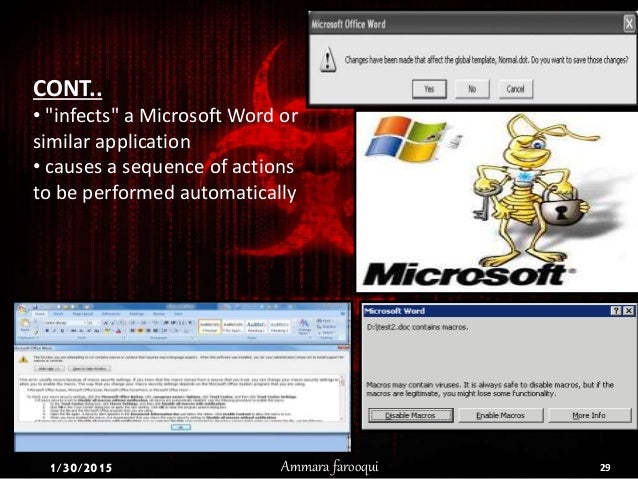This screenshot has width=638, height=479.
Task: Click the Align Left icon
Action: [133, 330]
